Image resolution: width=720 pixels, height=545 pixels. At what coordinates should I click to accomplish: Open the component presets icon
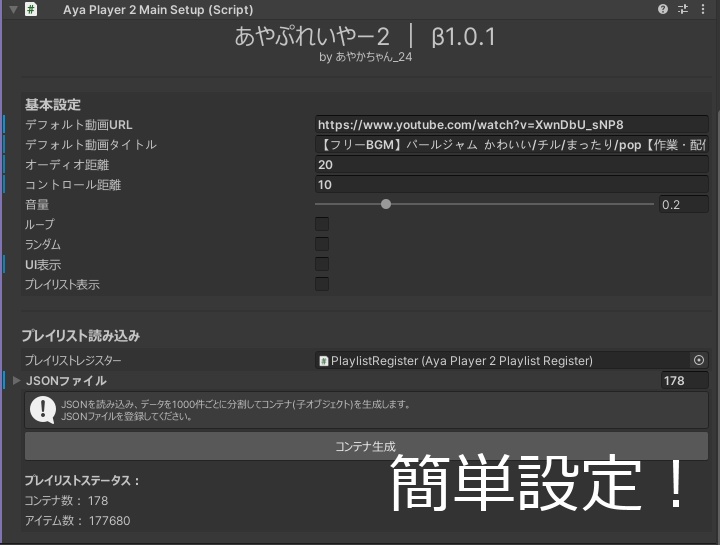[683, 9]
